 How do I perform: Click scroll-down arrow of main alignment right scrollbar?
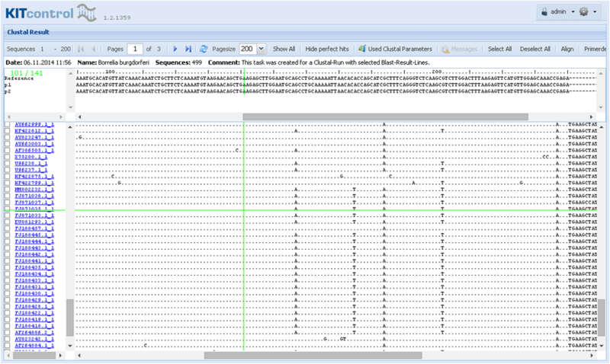click(602, 346)
